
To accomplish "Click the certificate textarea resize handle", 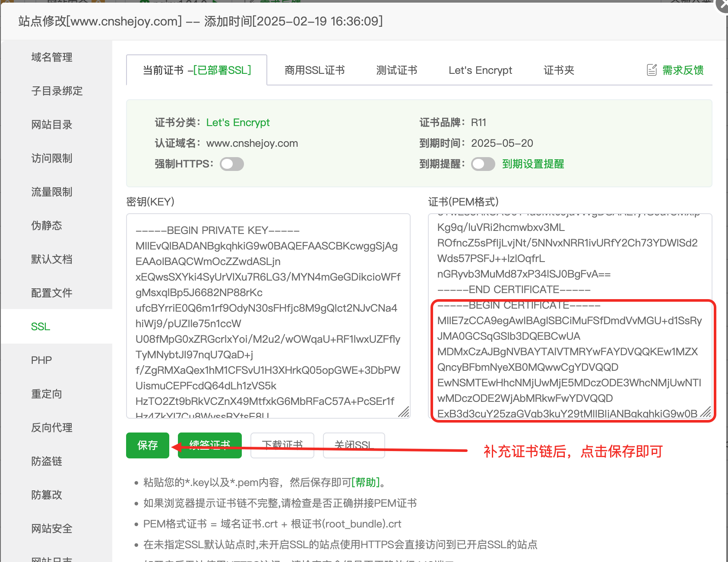I will click(705, 412).
